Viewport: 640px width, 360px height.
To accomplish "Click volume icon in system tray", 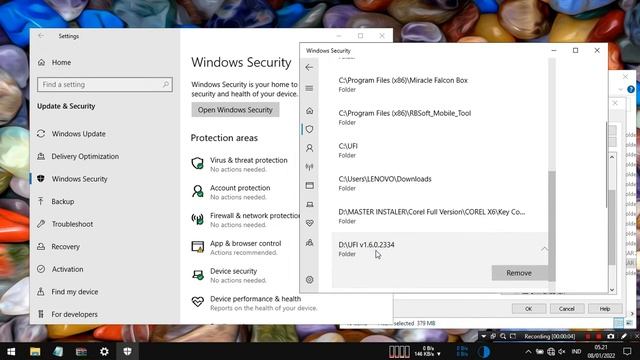I will pyautogui.click(x=562, y=351).
